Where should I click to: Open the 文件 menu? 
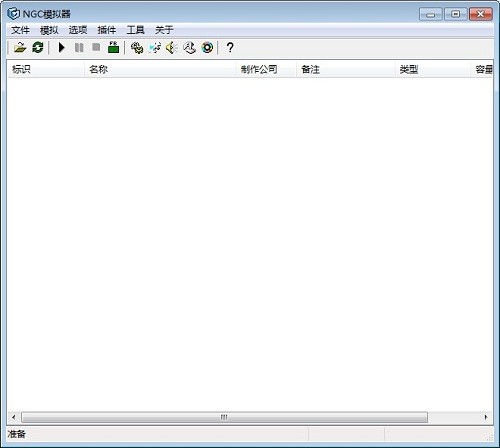click(x=20, y=30)
